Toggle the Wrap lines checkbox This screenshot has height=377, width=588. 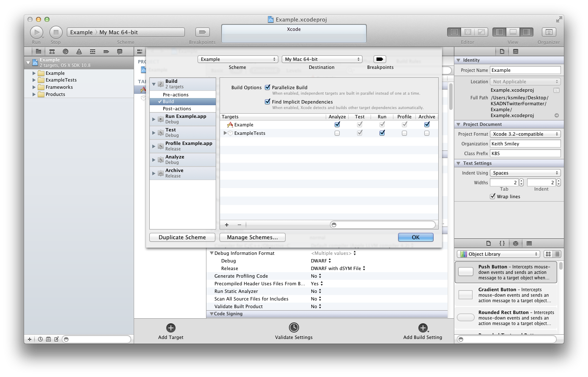point(492,197)
